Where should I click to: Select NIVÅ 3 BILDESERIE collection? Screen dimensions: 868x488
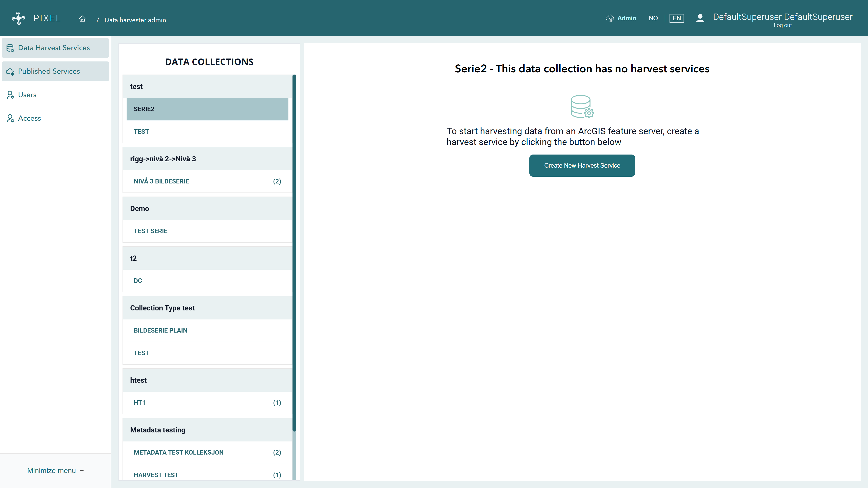[161, 181]
